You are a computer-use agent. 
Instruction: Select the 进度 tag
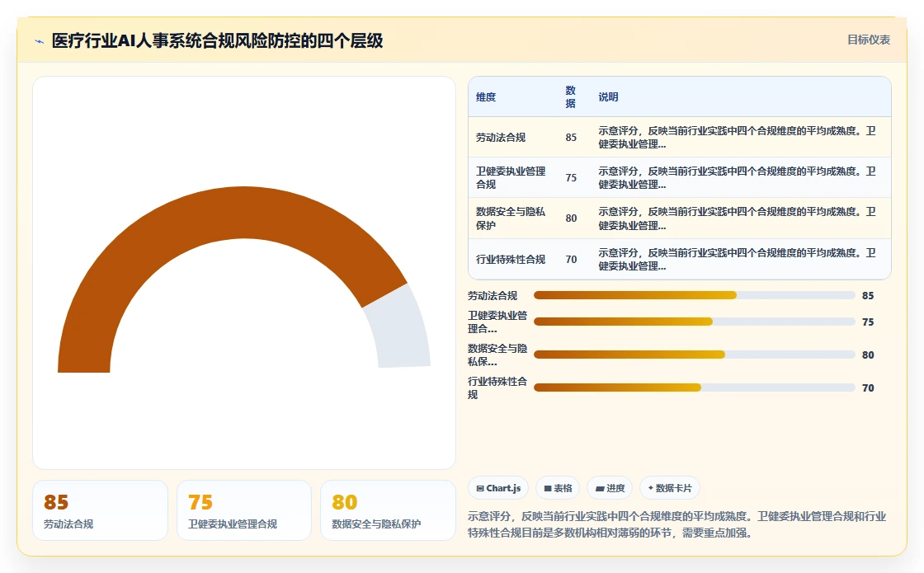click(610, 488)
